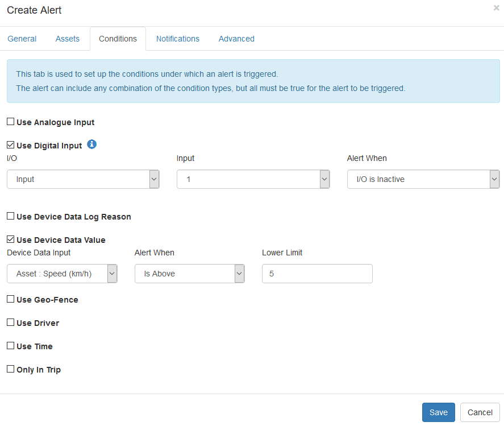This screenshot has height=426, width=504.
Task: Enable Use Device Data Log Reason
Action: click(10, 216)
